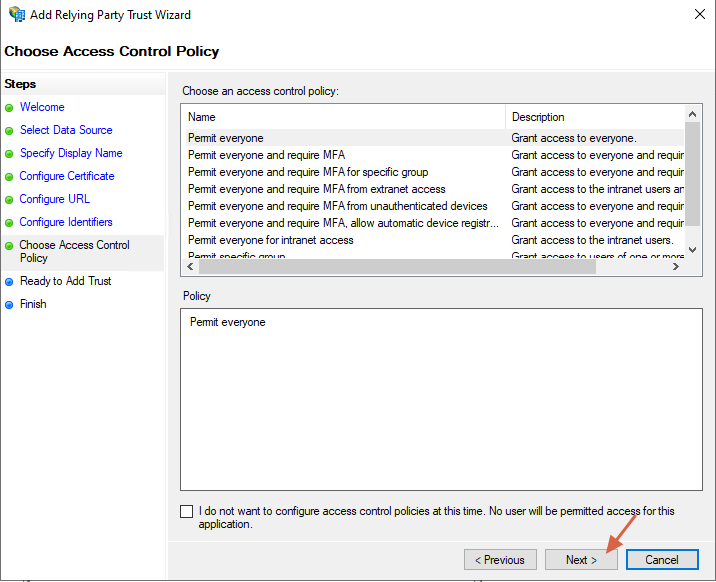Select Permit everyone for intranet access policy
Screen dimensions: 716x582
[433, 240]
